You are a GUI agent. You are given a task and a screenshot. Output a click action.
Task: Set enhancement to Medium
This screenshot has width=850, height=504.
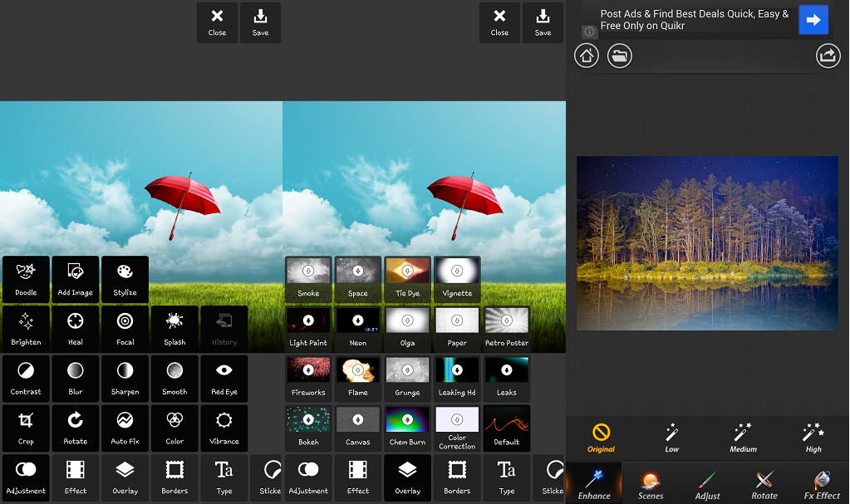743,438
